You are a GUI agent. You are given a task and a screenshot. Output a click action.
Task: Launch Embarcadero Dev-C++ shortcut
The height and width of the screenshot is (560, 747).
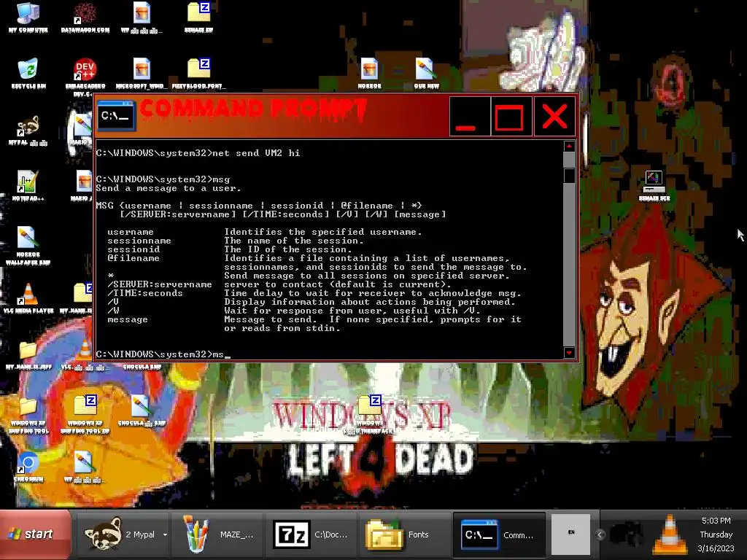[85, 76]
